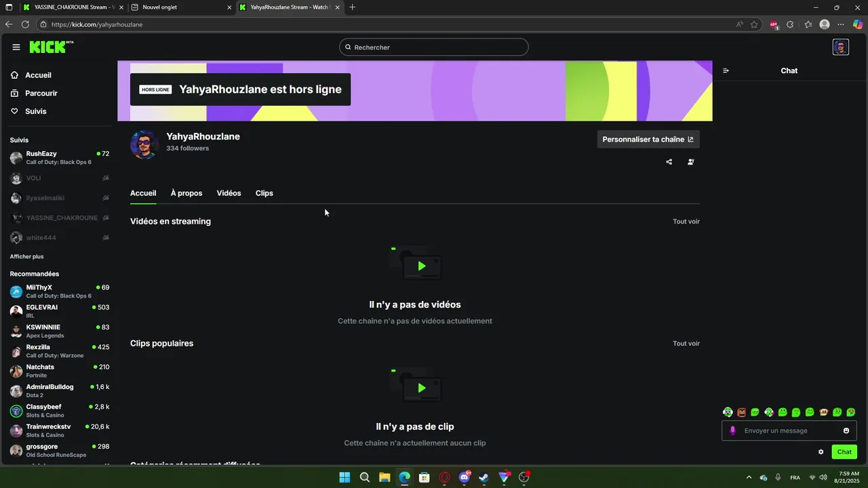Click the Envoyer un message field
This screenshot has height=488, width=868.
[x=789, y=431]
